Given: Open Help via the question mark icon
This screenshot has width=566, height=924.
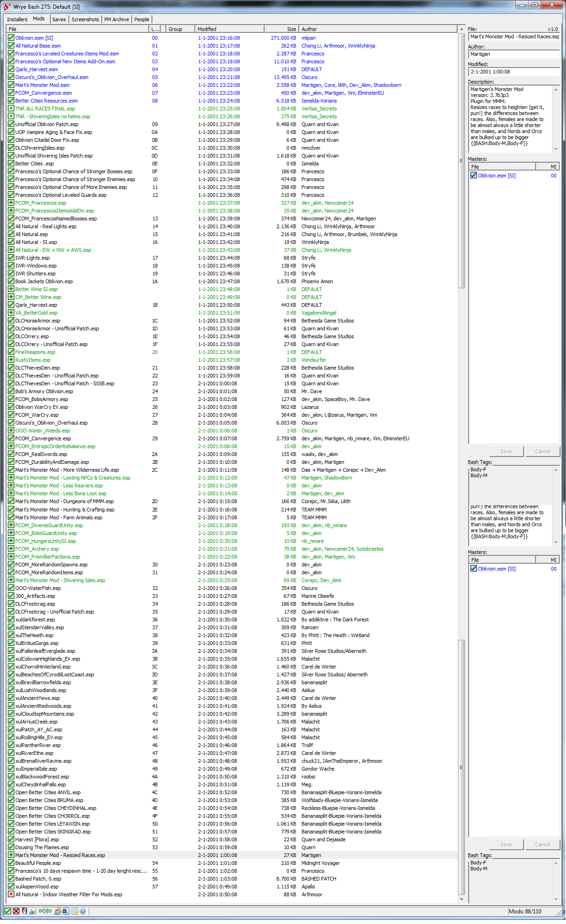Looking at the screenshot, I should [x=83, y=911].
